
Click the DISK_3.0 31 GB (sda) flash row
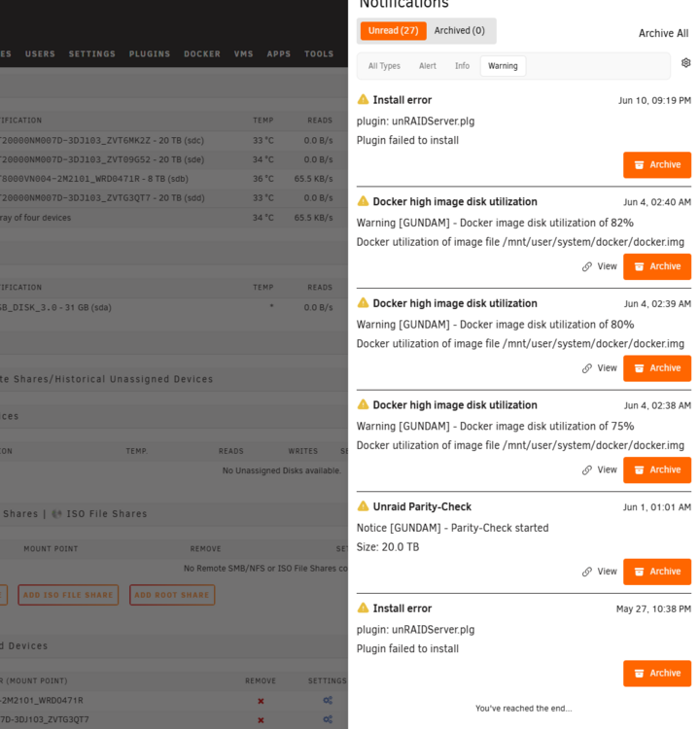[x=174, y=307]
